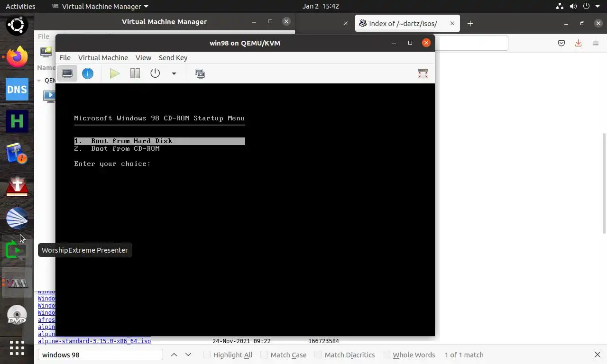Manage VM snapshots toolbar icon

coord(200,73)
